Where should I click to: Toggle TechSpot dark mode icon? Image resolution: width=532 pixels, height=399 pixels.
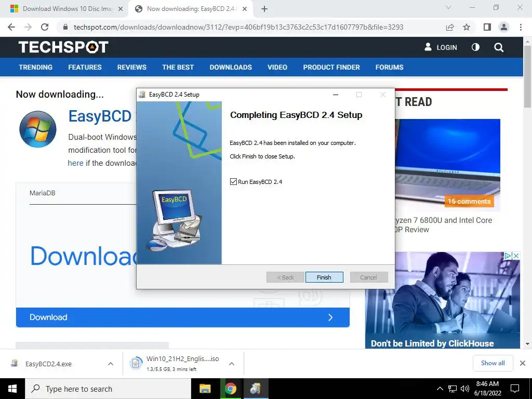click(x=476, y=47)
